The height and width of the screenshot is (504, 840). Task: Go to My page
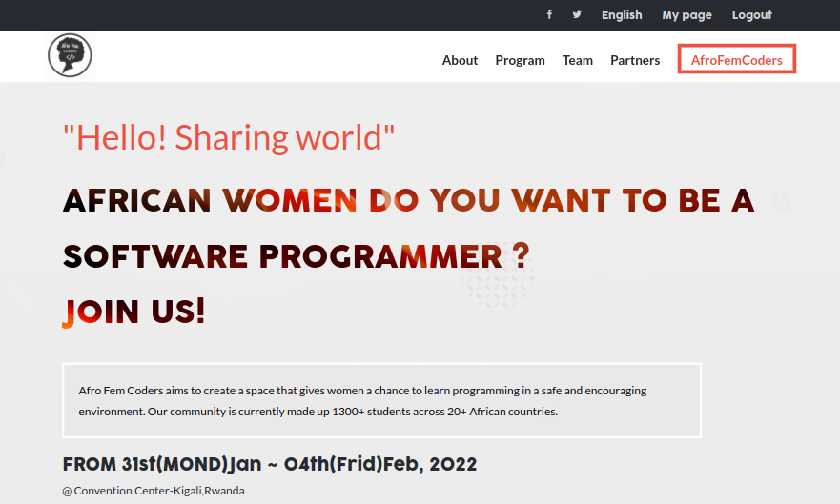point(686,15)
